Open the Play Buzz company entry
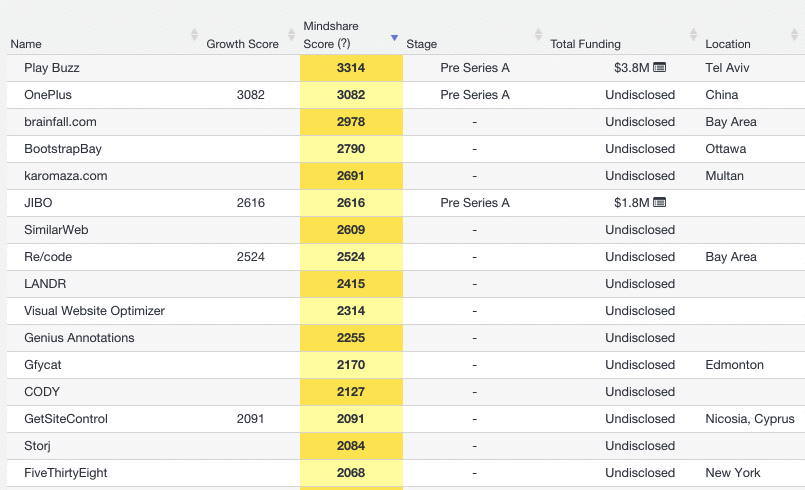The width and height of the screenshot is (805, 490). (x=52, y=68)
